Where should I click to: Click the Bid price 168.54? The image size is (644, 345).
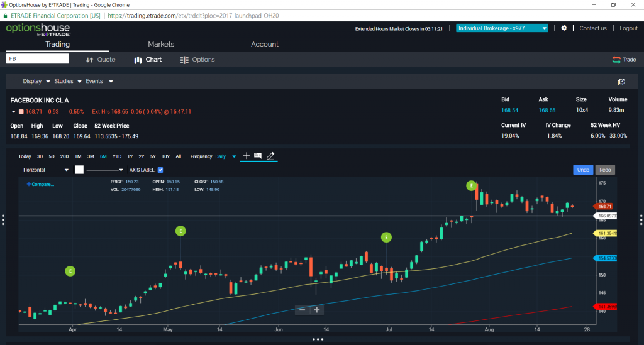point(509,111)
